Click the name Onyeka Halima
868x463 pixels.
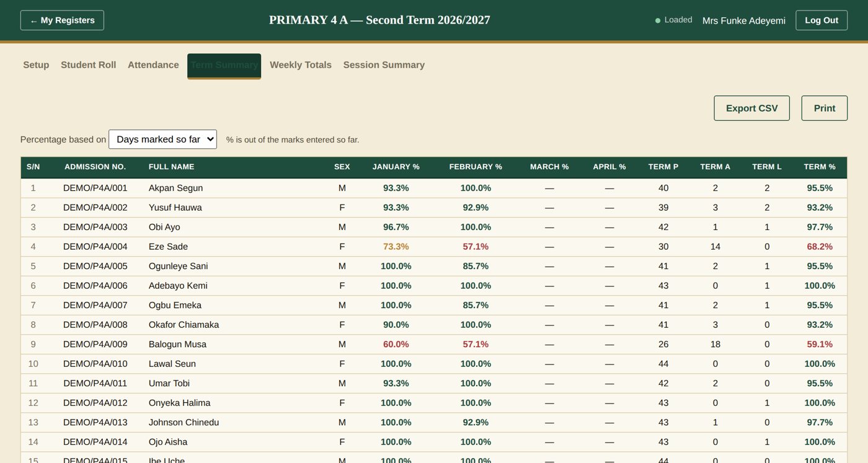179,403
